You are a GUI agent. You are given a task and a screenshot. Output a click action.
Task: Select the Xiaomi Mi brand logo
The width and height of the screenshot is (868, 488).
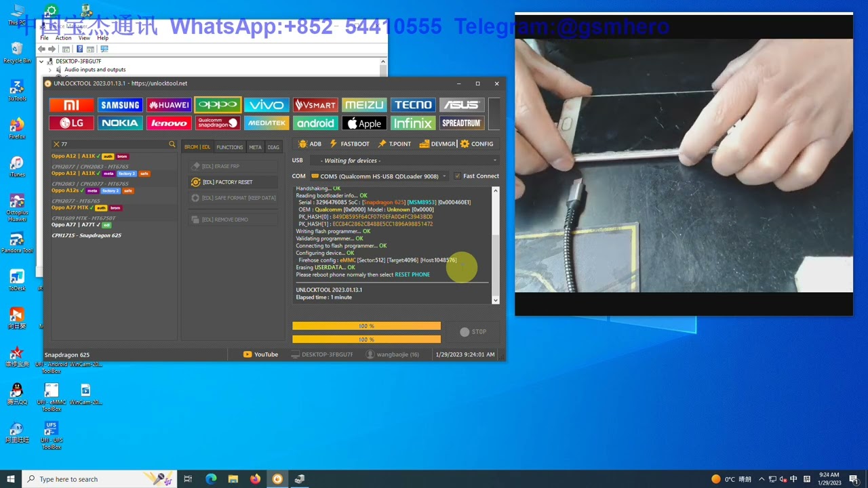tap(71, 105)
